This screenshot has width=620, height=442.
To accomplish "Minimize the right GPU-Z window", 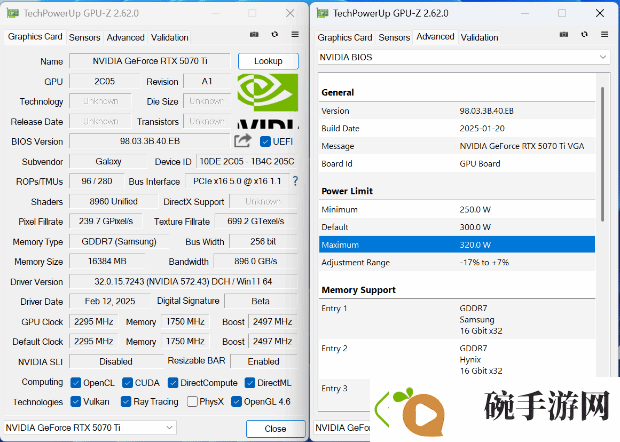I will tap(525, 13).
